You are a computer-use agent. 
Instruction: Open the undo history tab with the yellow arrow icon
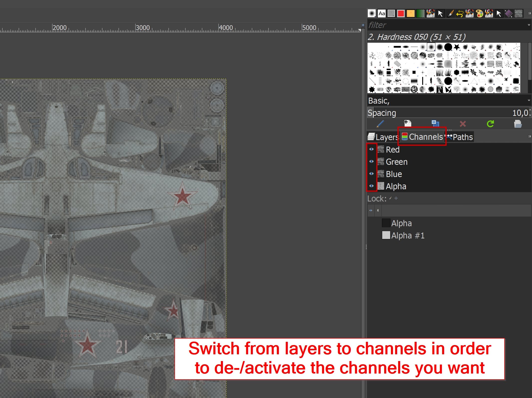click(460, 13)
